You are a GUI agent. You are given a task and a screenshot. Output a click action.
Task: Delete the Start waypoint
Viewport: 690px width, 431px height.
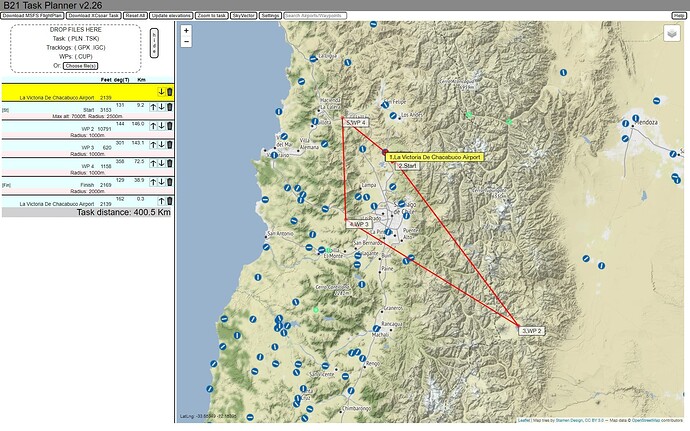(169, 107)
